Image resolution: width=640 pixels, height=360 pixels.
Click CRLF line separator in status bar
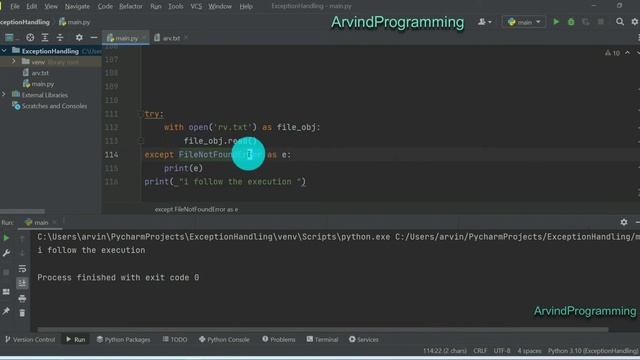point(480,351)
